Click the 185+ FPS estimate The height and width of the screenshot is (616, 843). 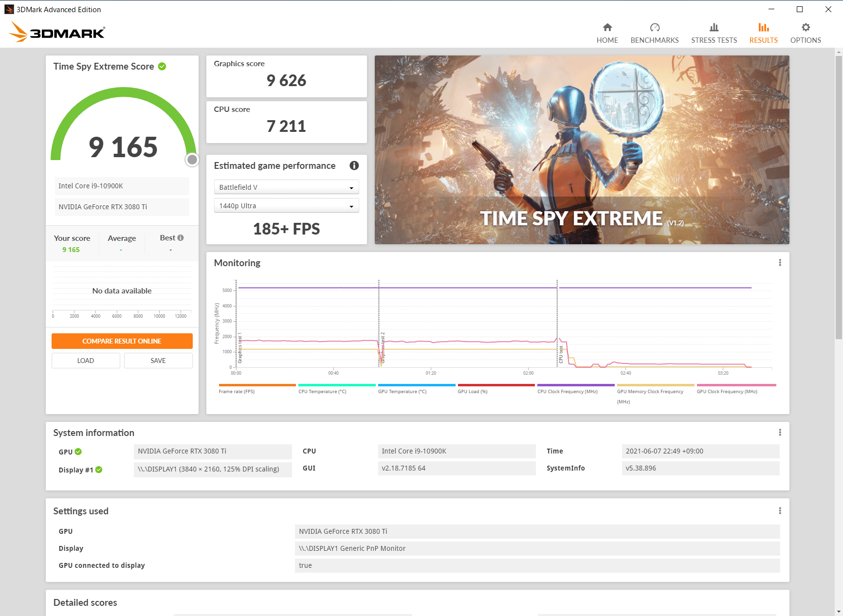[x=286, y=229]
